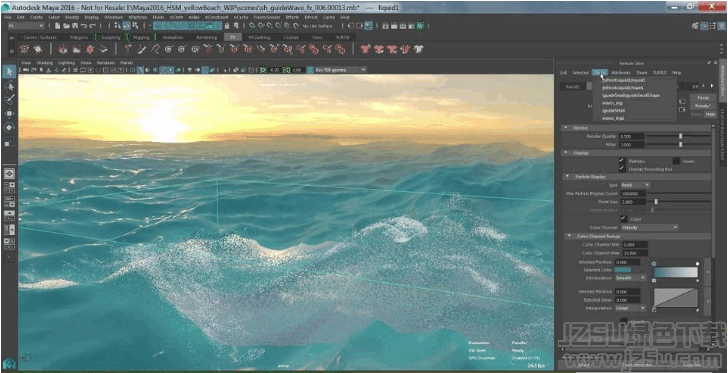
Task: Click the Max Particle Display Count field
Action: 633,193
